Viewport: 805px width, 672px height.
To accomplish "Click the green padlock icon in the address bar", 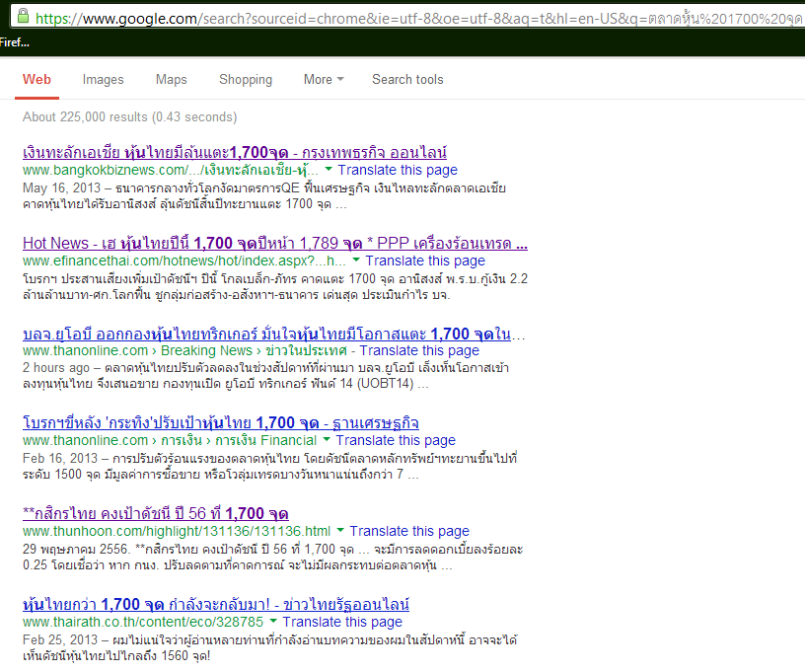I will pyautogui.click(x=23, y=16).
